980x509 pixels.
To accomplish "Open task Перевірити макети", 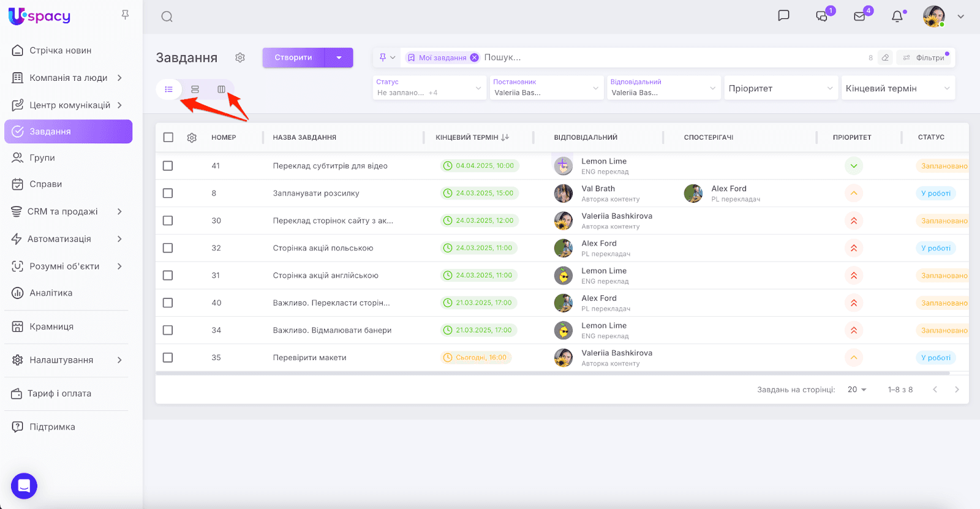I will click(x=309, y=358).
